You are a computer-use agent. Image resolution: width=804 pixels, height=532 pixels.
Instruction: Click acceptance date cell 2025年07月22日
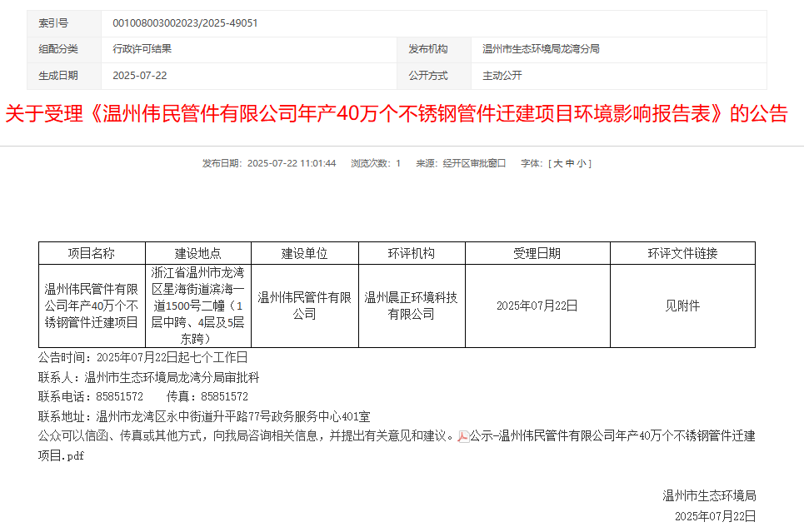tap(537, 306)
